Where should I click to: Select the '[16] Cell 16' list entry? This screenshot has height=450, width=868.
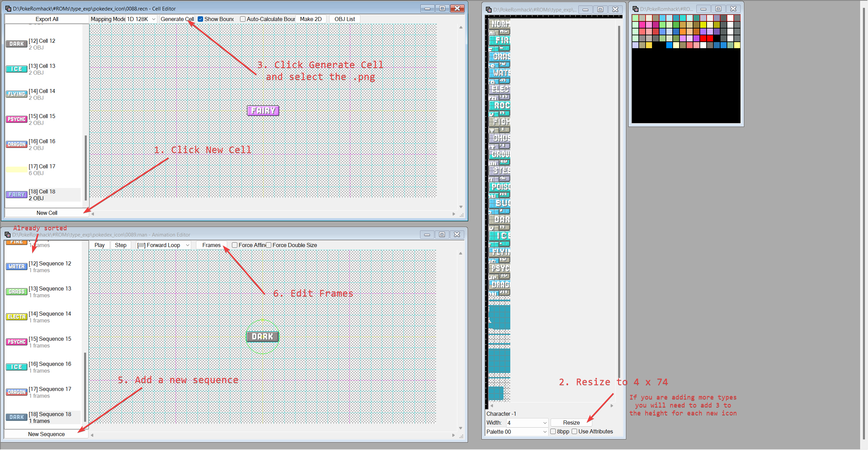(43, 145)
